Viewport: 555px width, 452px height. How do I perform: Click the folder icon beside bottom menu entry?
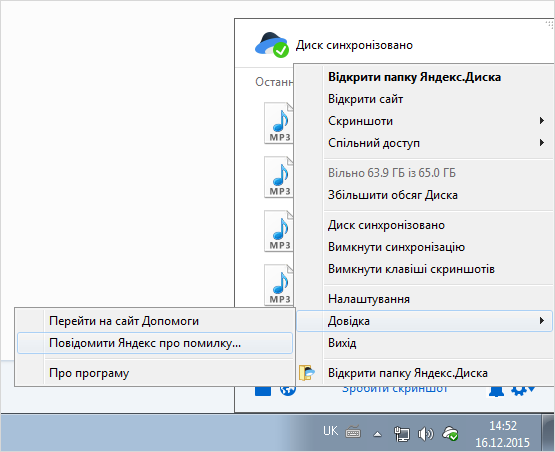(306, 373)
